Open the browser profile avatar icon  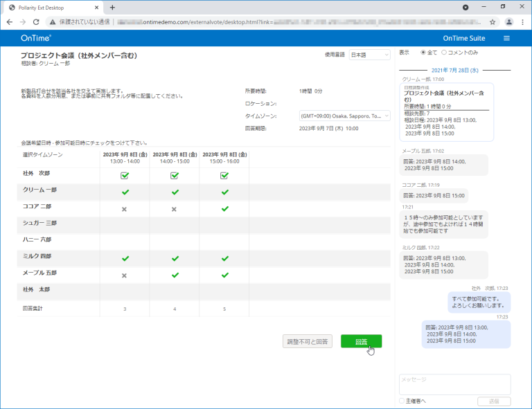tap(509, 22)
